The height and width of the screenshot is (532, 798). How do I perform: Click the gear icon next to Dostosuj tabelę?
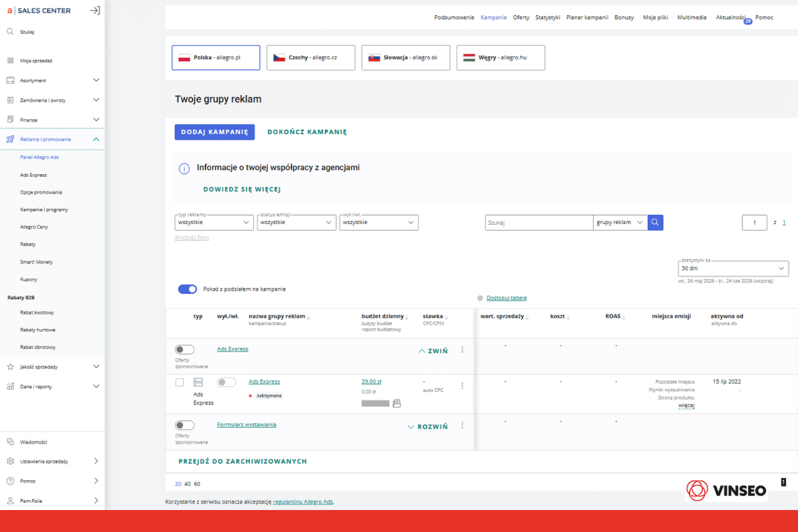click(x=480, y=298)
